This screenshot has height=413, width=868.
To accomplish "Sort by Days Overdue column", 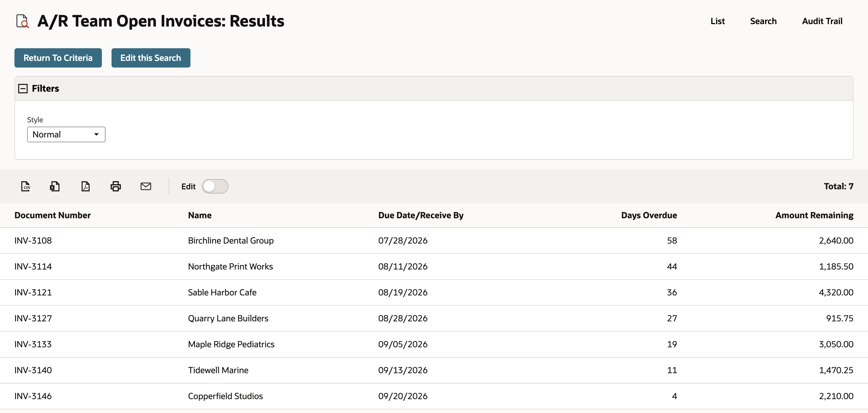I will (649, 215).
